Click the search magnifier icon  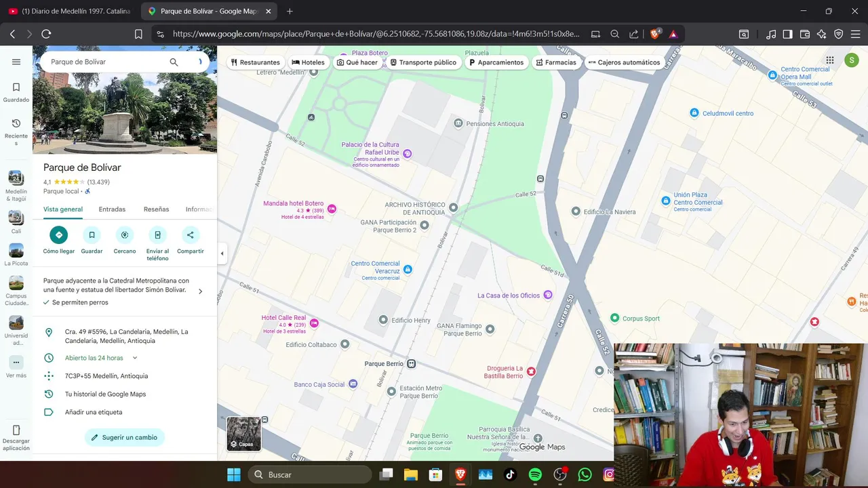[174, 62]
